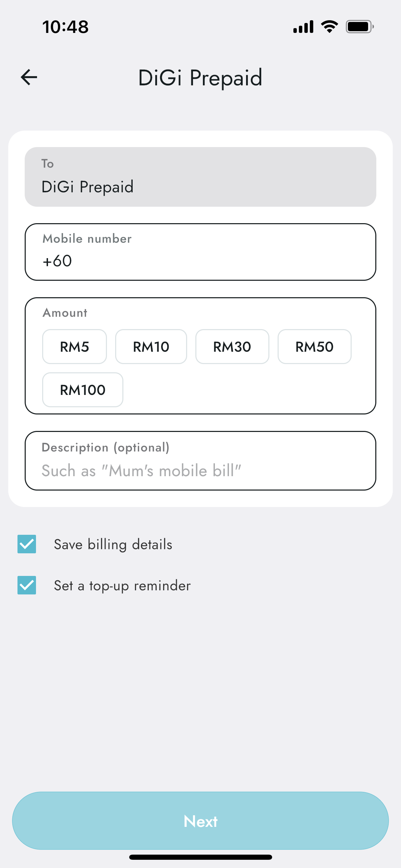Tap the Description (optional) text field

[x=200, y=461]
